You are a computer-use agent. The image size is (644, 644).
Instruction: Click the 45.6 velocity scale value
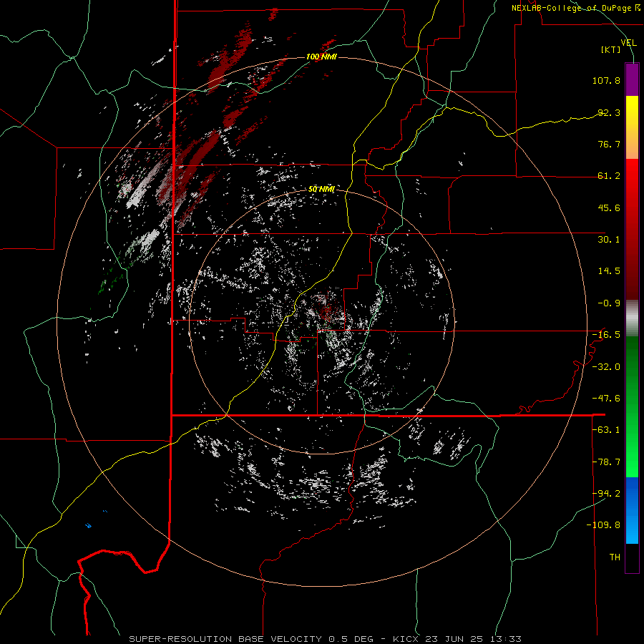pyautogui.click(x=609, y=208)
